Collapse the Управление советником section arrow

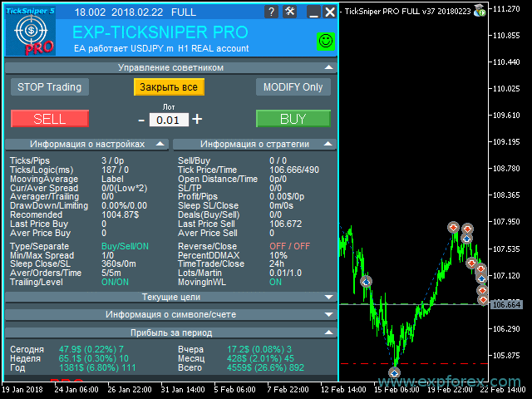point(328,67)
